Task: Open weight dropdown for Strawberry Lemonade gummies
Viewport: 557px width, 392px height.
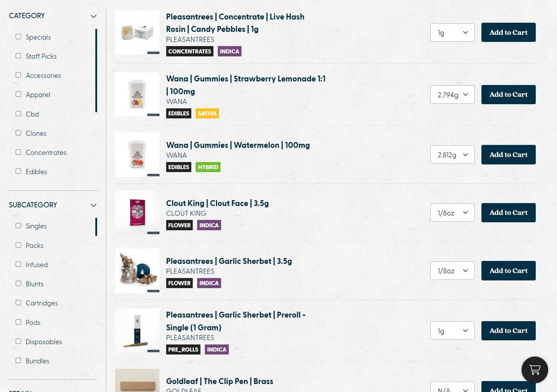Action: 452,95
